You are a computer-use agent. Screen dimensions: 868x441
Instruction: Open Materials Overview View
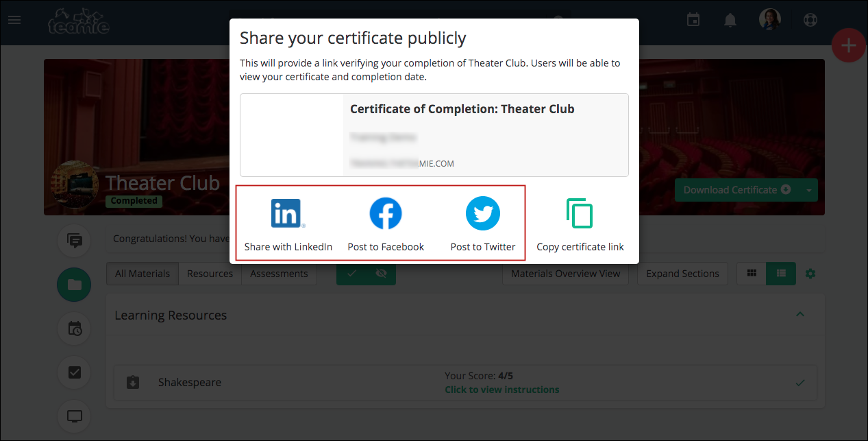point(565,273)
